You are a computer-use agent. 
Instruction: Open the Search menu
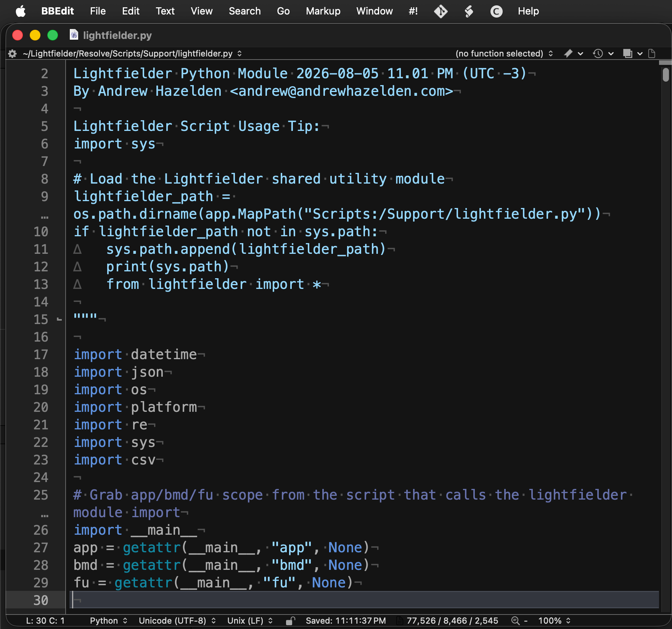244,11
